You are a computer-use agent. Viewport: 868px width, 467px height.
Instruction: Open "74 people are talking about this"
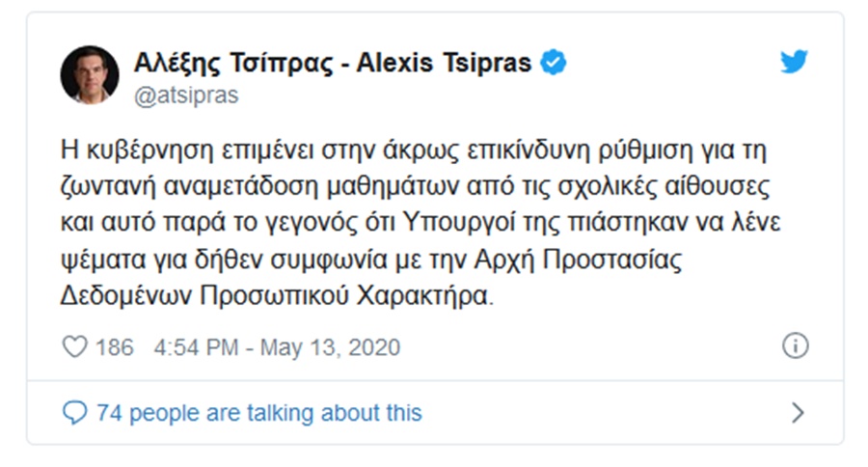tap(259, 413)
